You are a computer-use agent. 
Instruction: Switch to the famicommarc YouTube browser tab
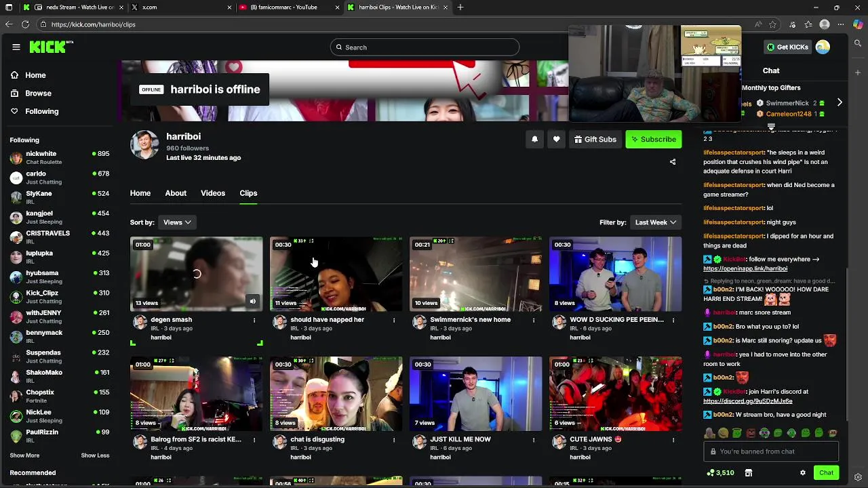(x=289, y=7)
